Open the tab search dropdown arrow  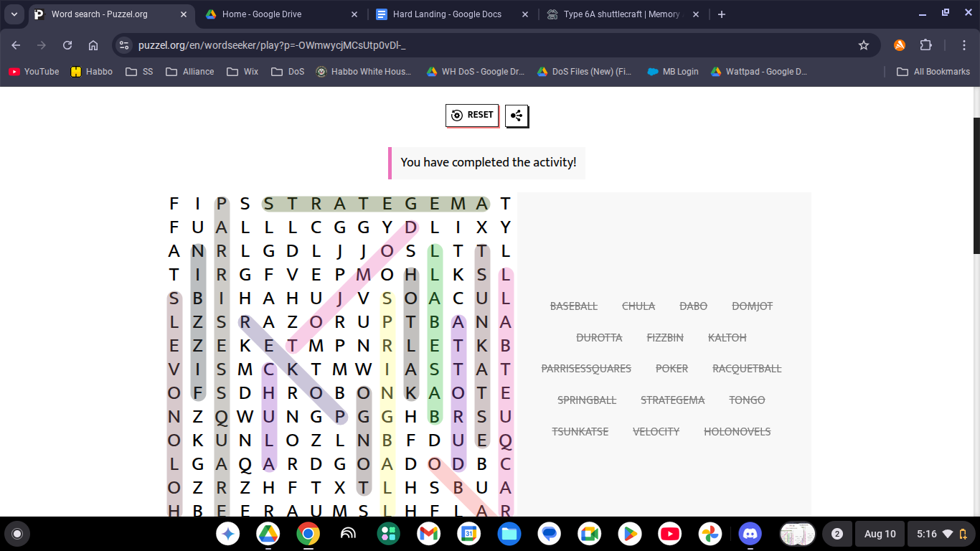[14, 14]
